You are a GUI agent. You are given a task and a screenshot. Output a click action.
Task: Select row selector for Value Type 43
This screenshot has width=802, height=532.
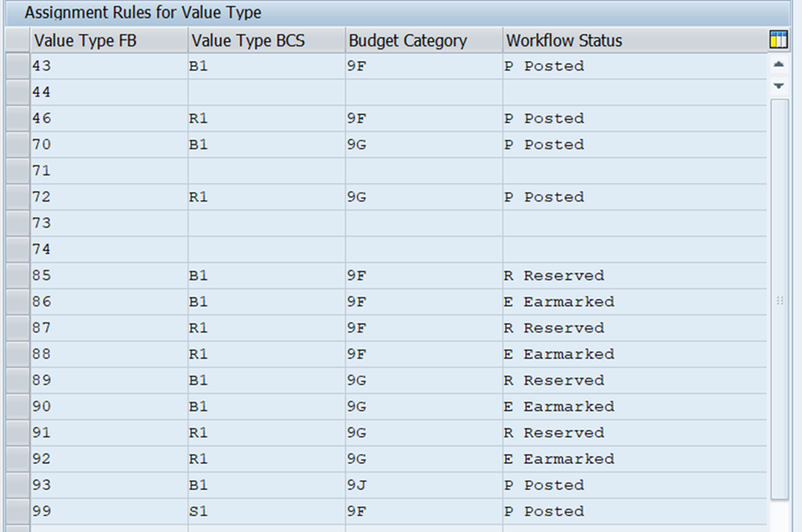pos(17,66)
